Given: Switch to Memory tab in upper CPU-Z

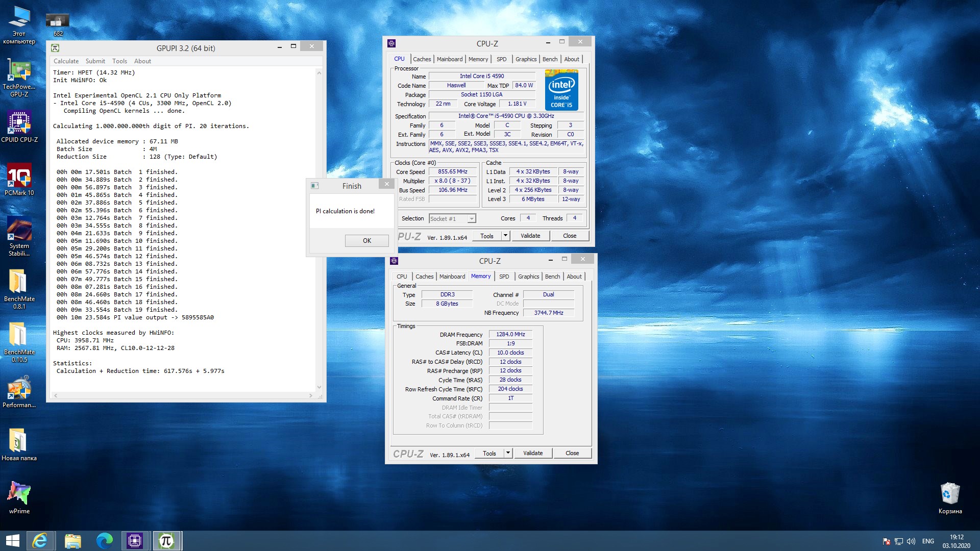Looking at the screenshot, I should pos(478,59).
